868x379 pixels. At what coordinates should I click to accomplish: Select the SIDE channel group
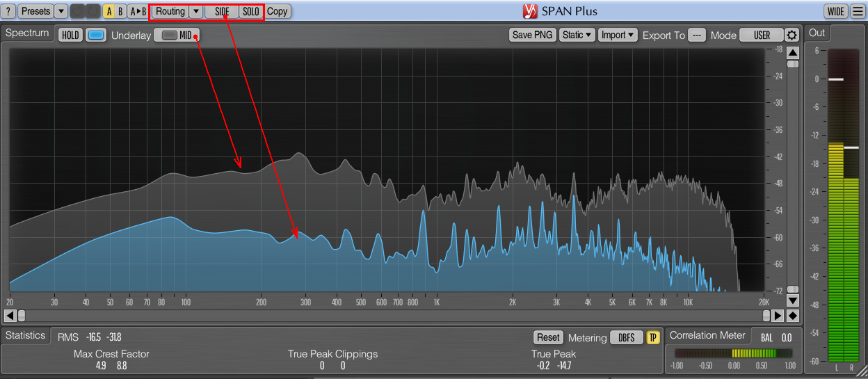click(222, 11)
